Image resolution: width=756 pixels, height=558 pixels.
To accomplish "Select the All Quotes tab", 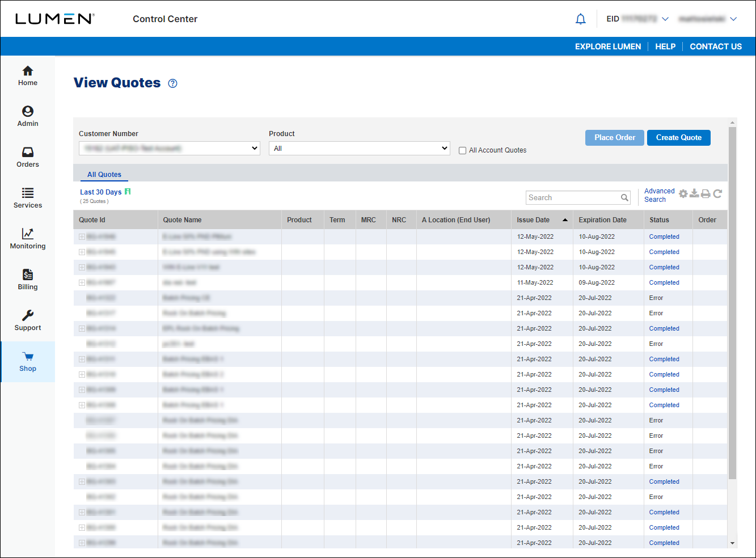I will click(104, 175).
